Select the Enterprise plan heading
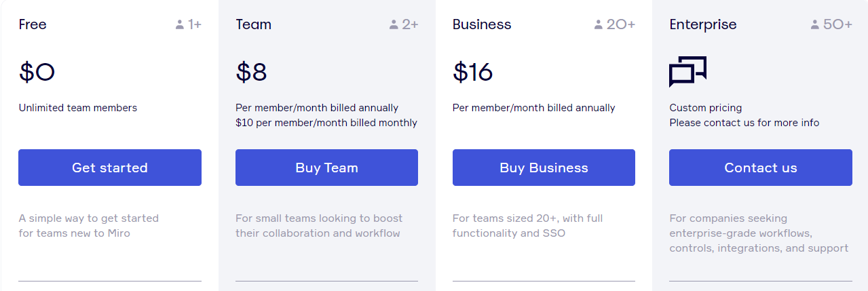This screenshot has height=291, width=868. (703, 24)
